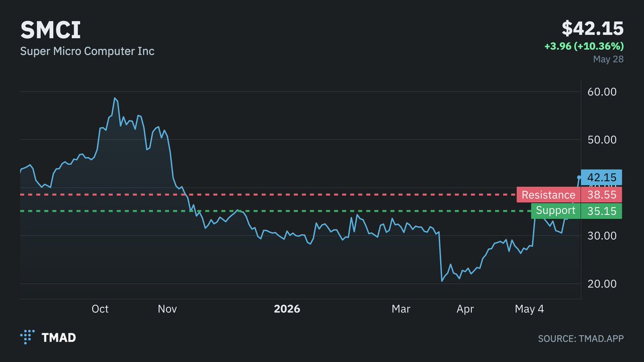Viewport: 644px width, 362px height.
Task: Click the 35.15 support value tag
Action: [x=602, y=211]
